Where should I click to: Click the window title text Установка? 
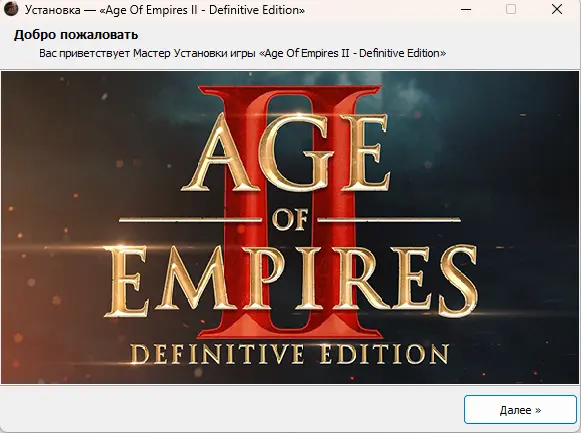tap(52, 10)
